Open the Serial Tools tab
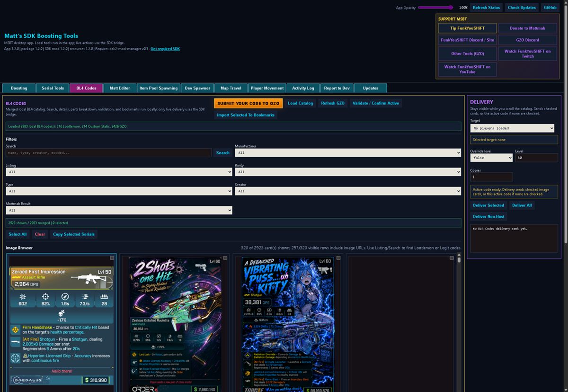Viewport: 568px width, 392px height. [x=53, y=88]
